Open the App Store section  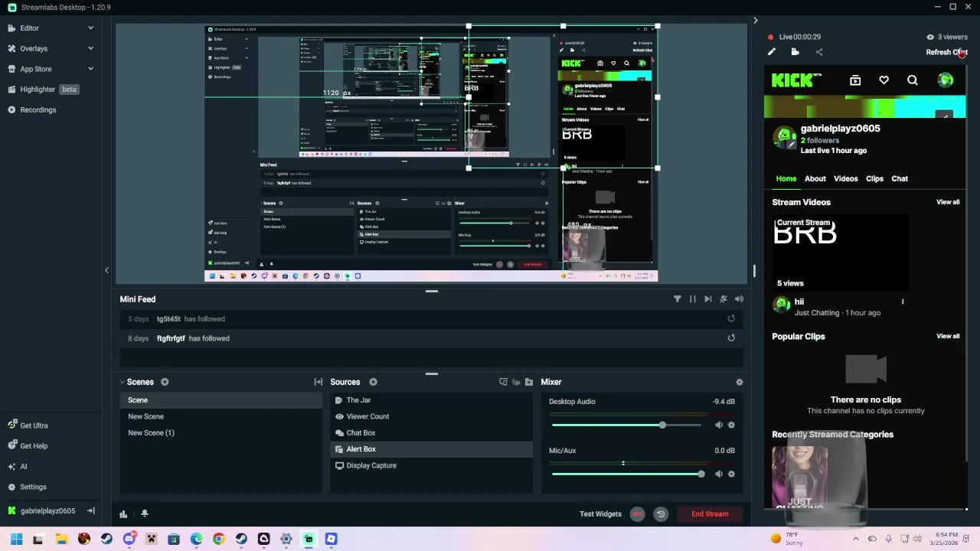click(x=29, y=69)
